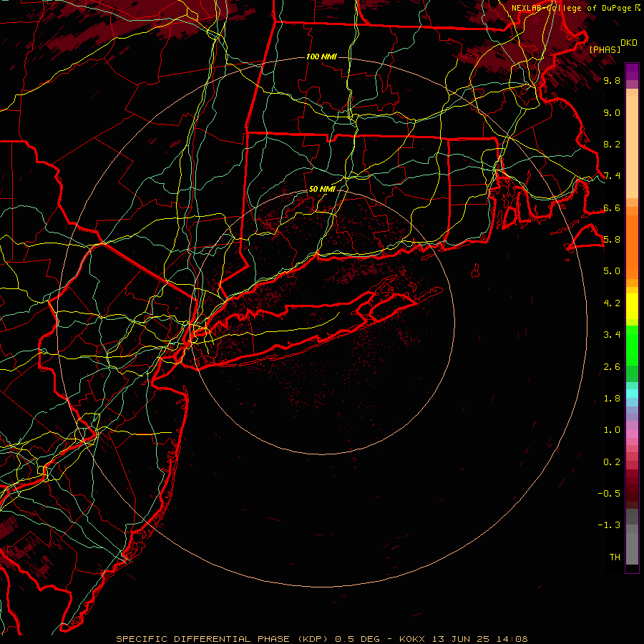This screenshot has height=644, width=644.
Task: Select the 8.2 legend value
Action: coord(612,144)
